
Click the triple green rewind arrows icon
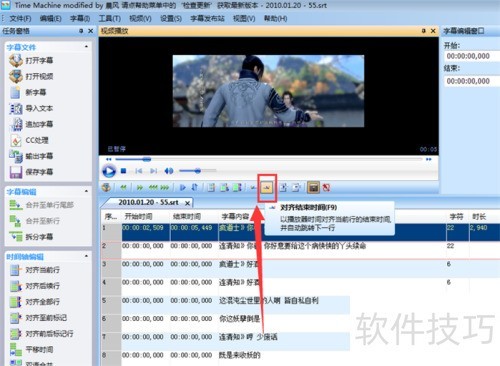click(x=153, y=188)
